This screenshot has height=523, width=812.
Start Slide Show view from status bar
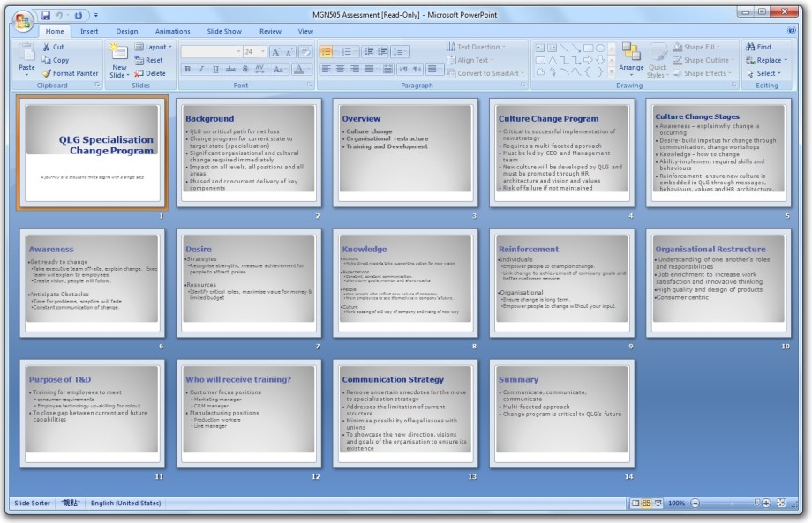pyautogui.click(x=658, y=503)
